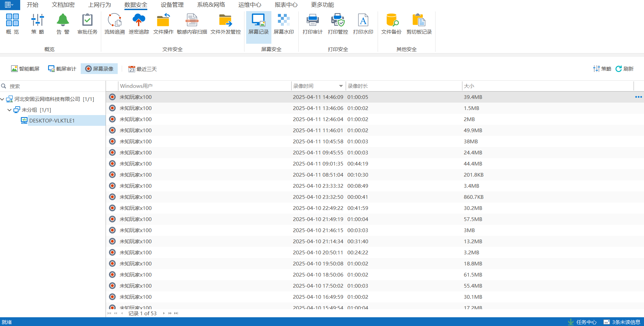The height and width of the screenshot is (326, 644).
Task: Open the 任务中心 task center
Action: tap(582, 322)
